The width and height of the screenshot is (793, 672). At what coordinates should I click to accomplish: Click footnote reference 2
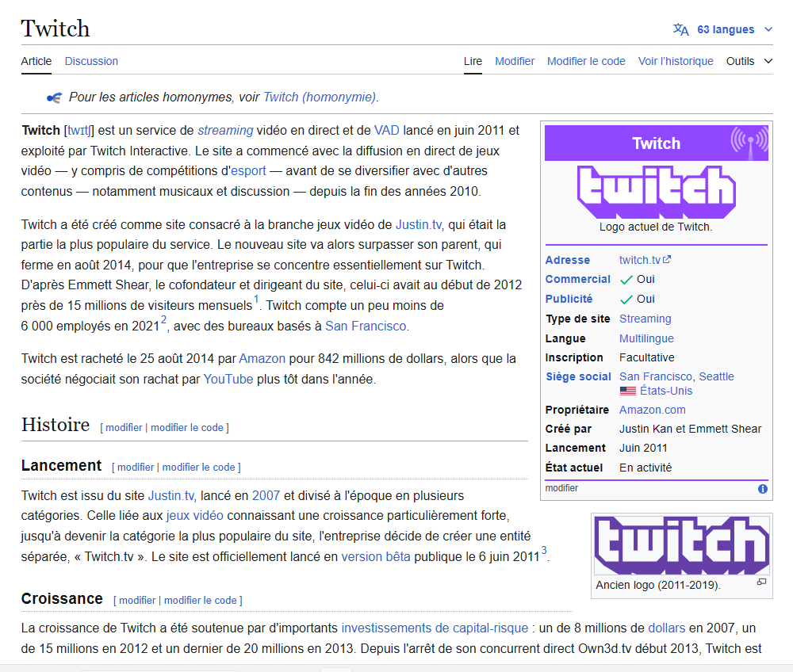163,319
